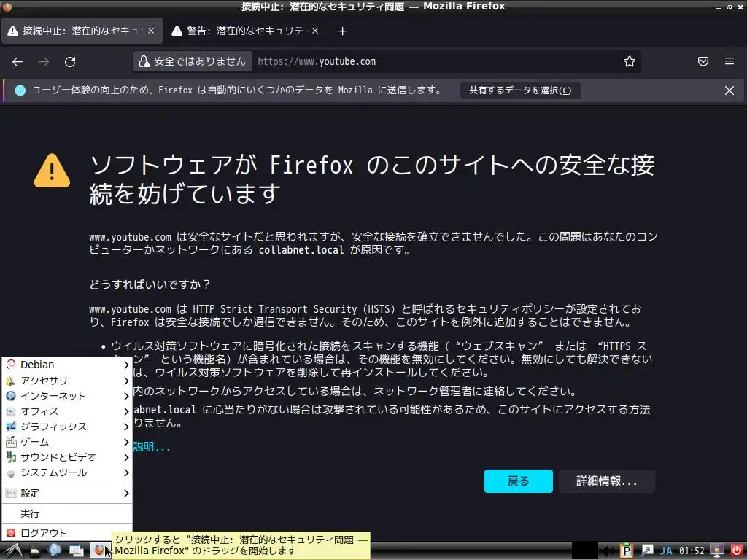Open the ゲーム menu category
The width and height of the screenshot is (747, 560).
[67, 442]
